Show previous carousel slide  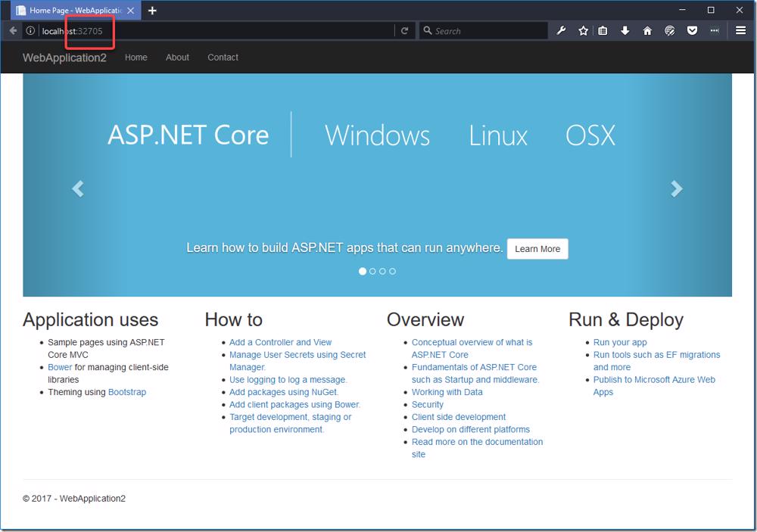tap(78, 188)
